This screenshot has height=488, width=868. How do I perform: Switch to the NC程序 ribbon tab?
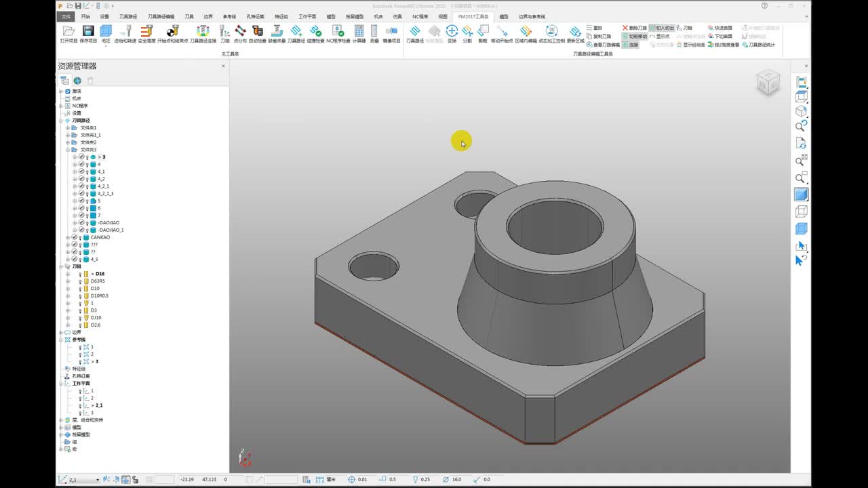pyautogui.click(x=420, y=16)
